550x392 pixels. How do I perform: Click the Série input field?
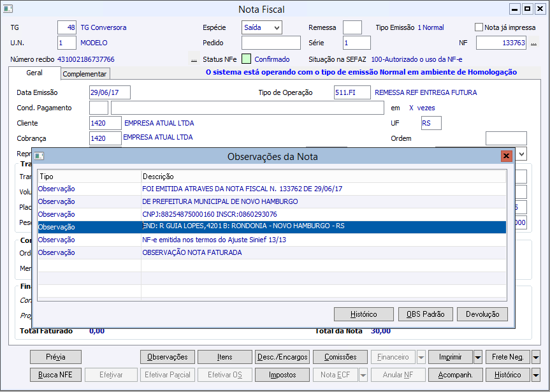357,43
